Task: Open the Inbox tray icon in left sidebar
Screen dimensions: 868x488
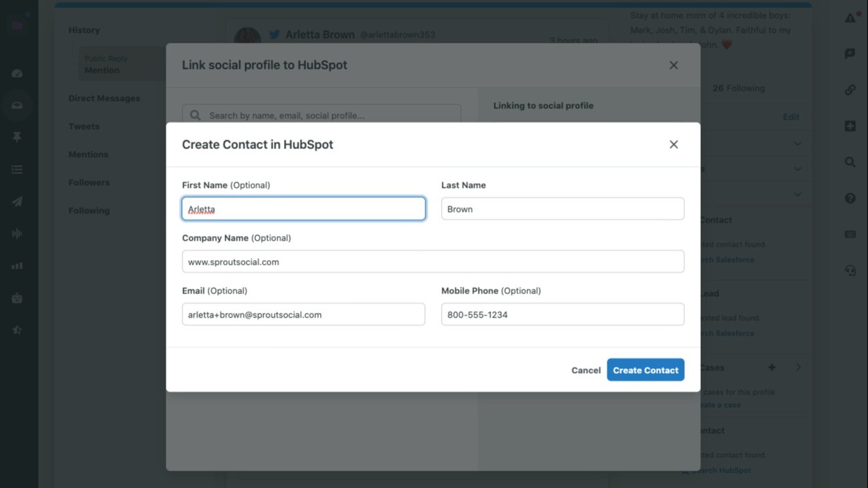Action: 17,106
